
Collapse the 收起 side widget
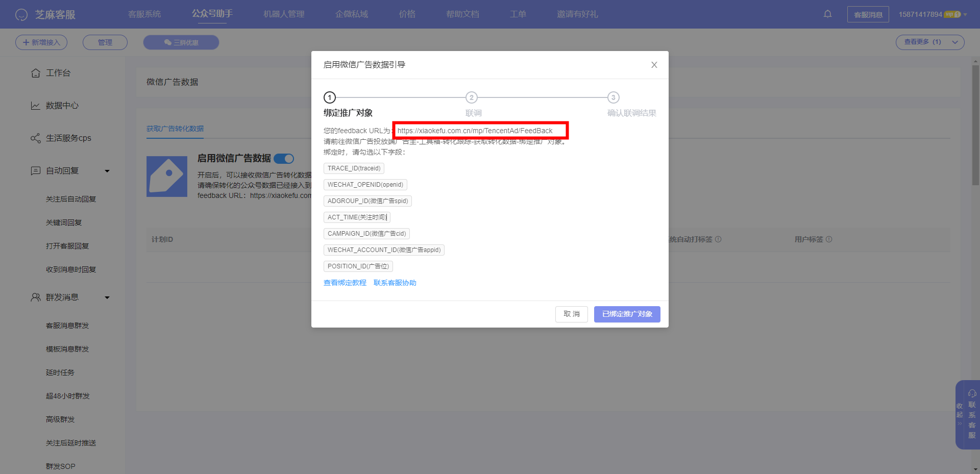click(x=960, y=414)
